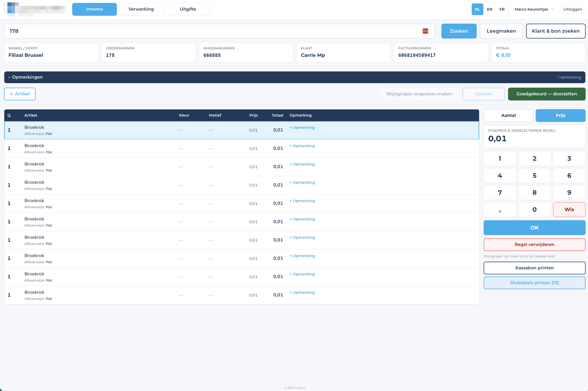Viewport: 588px width, 391px height.
Task: Switch language to EN
Action: 490,9
